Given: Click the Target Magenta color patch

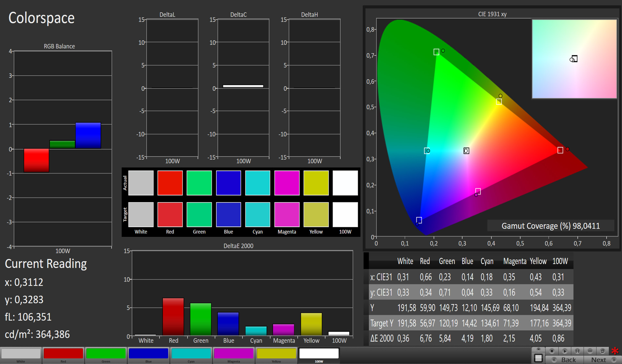Looking at the screenshot, I should [287, 215].
